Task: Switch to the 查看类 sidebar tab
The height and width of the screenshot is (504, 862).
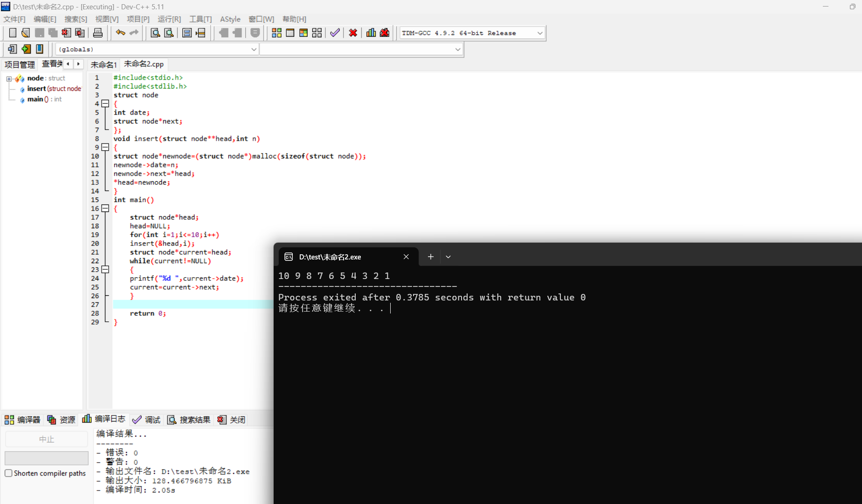Action: [52, 64]
